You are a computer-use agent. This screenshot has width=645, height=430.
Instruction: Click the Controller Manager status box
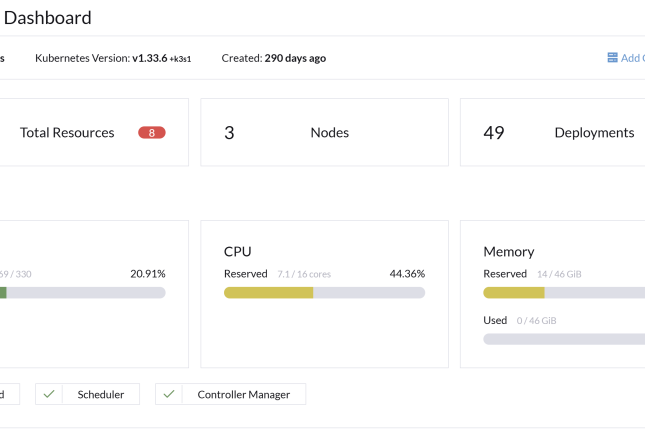point(230,394)
